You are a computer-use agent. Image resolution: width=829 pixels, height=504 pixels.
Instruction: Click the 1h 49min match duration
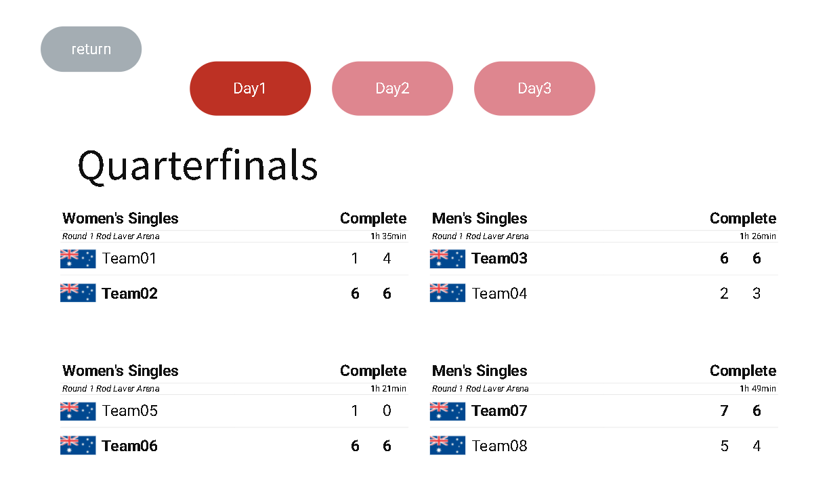[758, 389]
